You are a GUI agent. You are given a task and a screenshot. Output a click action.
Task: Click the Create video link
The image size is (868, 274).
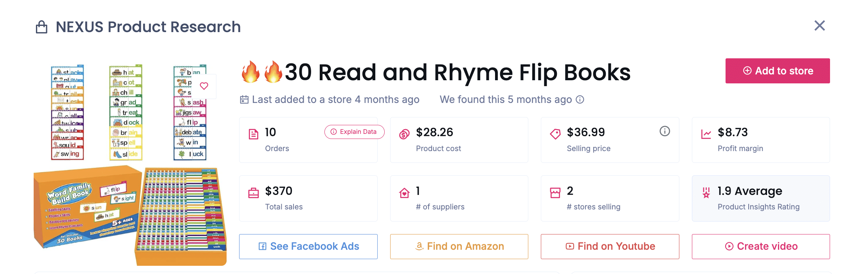tap(760, 246)
